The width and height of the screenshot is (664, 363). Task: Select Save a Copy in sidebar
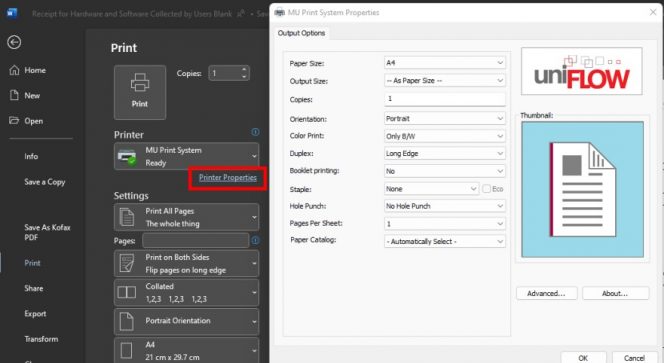[44, 182]
